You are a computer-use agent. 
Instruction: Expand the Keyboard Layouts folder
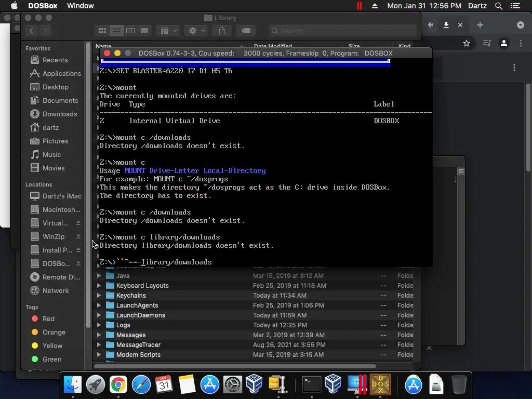[99, 286]
